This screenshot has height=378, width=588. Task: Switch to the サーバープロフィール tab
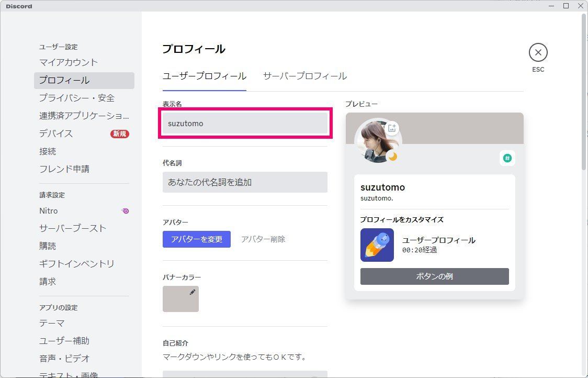(x=305, y=76)
